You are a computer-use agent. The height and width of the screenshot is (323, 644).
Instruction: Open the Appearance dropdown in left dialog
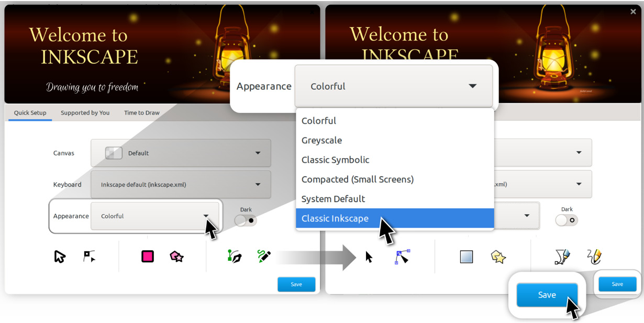click(x=155, y=216)
